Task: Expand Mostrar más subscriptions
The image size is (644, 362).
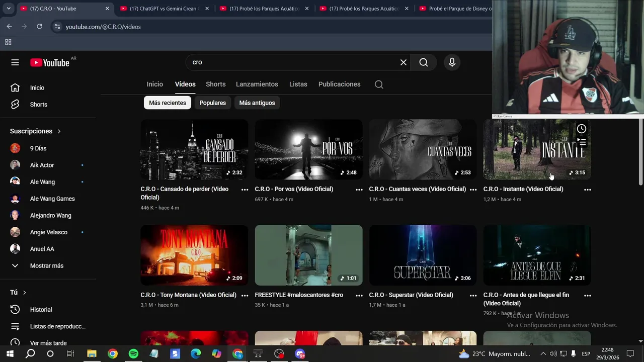Action: tap(48, 265)
